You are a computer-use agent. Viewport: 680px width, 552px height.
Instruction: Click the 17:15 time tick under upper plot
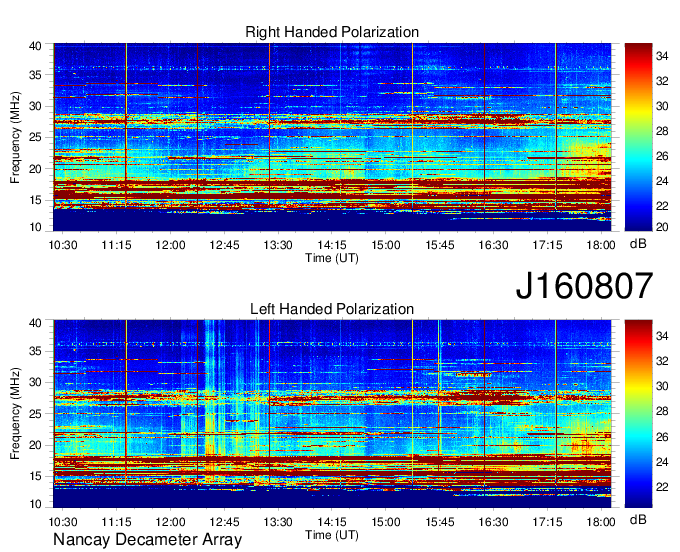click(547, 245)
